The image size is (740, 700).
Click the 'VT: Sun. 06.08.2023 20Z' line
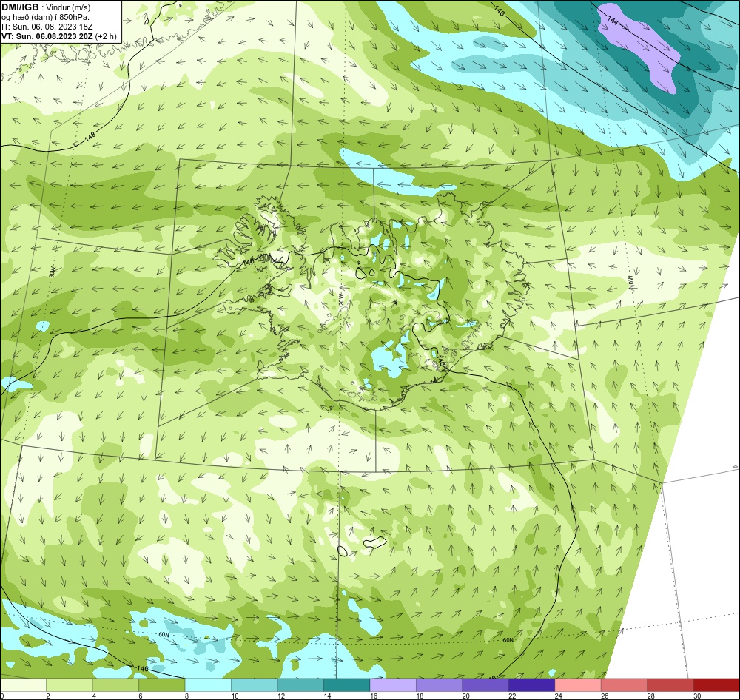tap(47, 36)
